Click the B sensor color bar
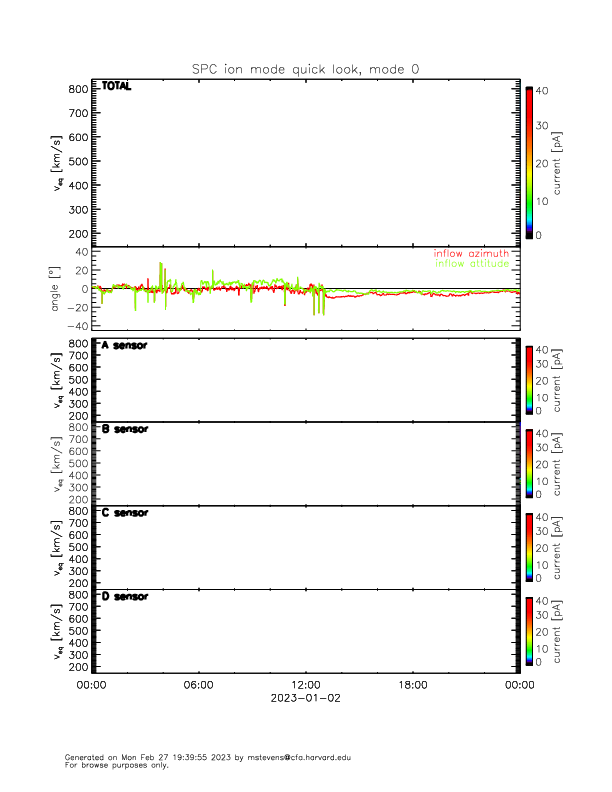612x792 pixels. [529, 462]
